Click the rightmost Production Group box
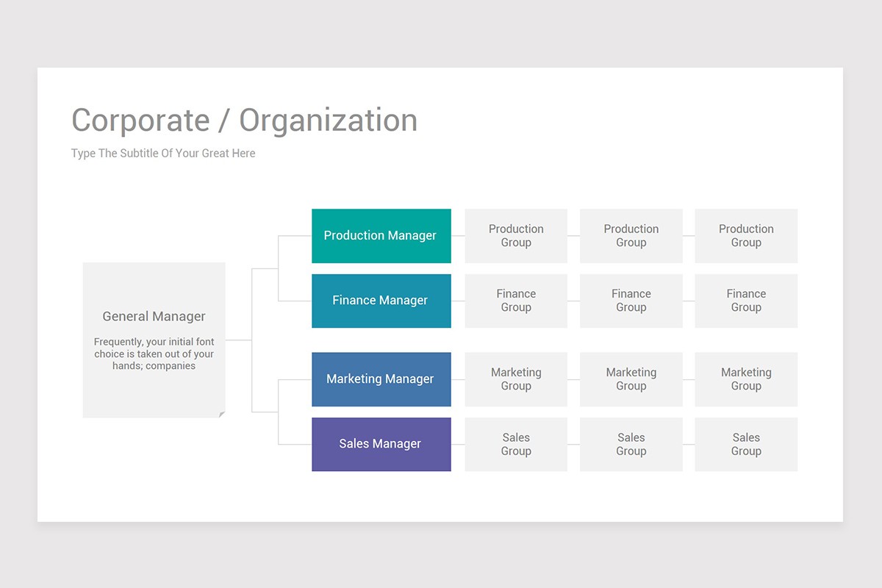The width and height of the screenshot is (882, 588). (x=746, y=235)
